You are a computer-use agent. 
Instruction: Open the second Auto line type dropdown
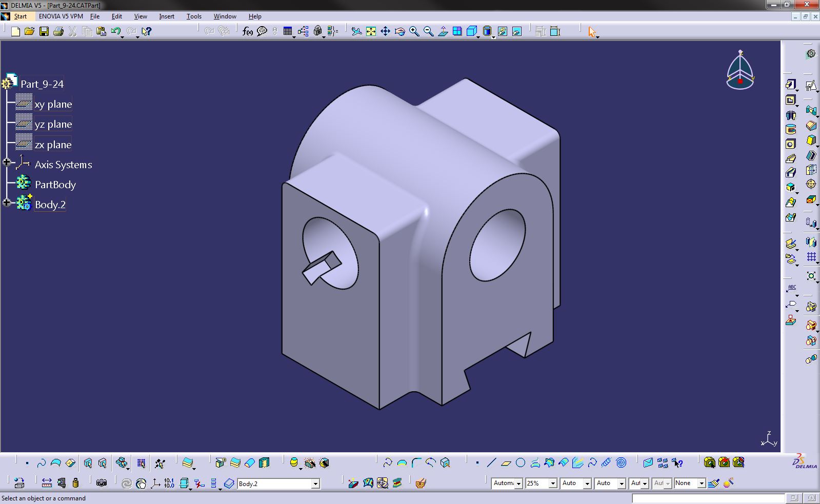tap(622, 483)
